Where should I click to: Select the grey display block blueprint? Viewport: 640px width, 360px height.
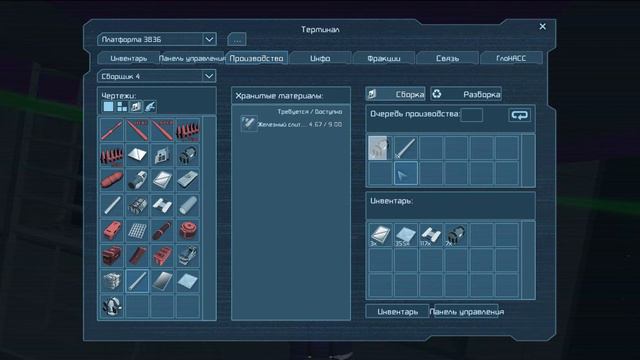pos(162,155)
